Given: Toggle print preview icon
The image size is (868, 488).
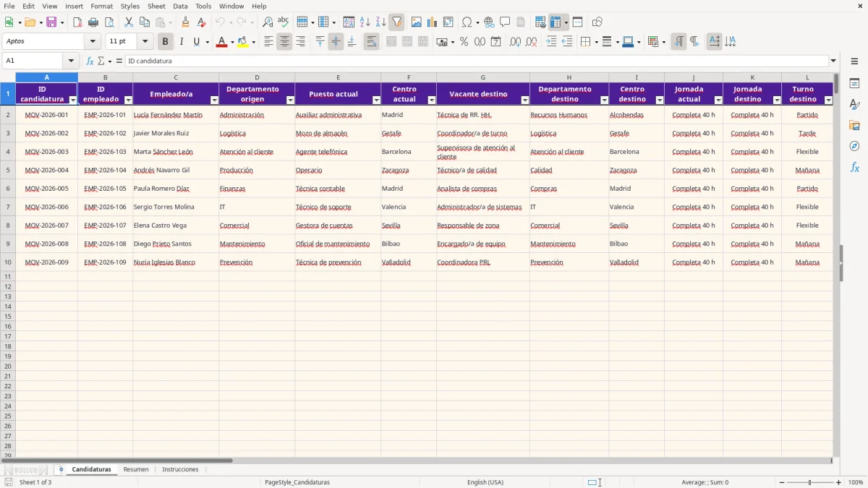Looking at the screenshot, I should pyautogui.click(x=109, y=22).
